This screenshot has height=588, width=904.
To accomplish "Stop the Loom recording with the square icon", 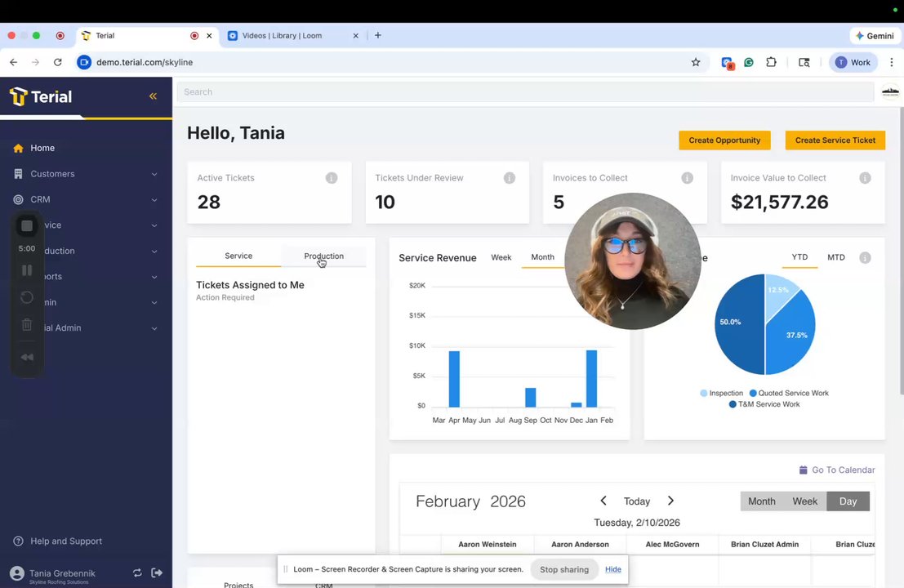I will (x=27, y=225).
